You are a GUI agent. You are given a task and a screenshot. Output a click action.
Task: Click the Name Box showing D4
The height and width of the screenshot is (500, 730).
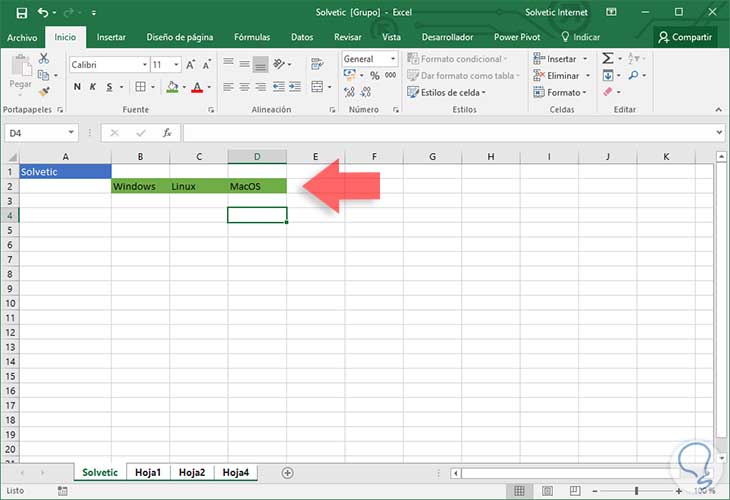(x=41, y=133)
